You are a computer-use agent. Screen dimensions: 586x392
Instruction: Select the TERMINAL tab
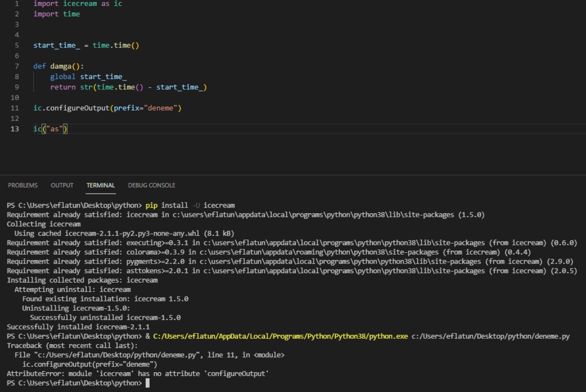click(101, 185)
